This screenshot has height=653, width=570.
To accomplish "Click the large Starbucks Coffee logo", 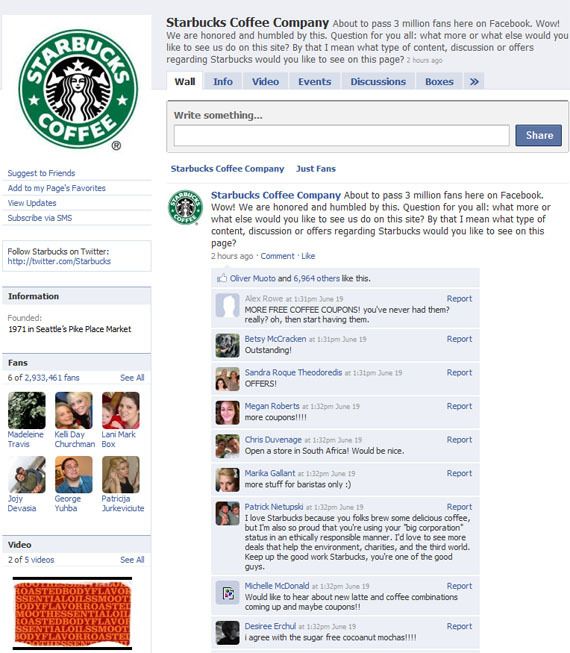I will coord(78,89).
